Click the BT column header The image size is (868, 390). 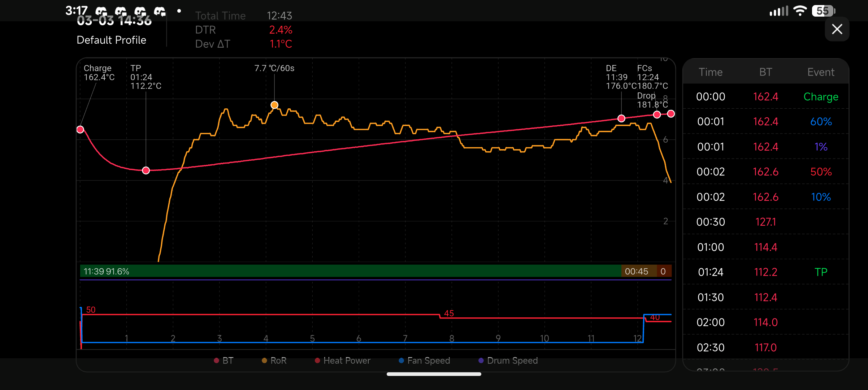tap(765, 72)
